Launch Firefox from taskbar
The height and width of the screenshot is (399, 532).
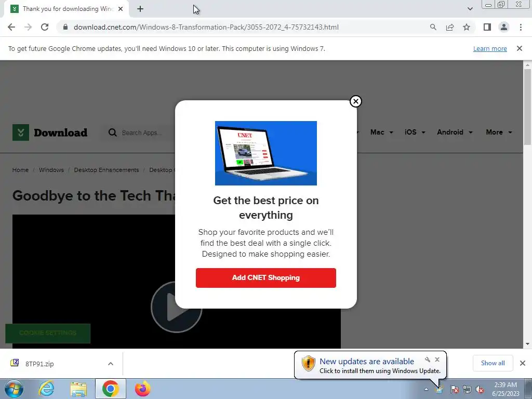point(142,389)
